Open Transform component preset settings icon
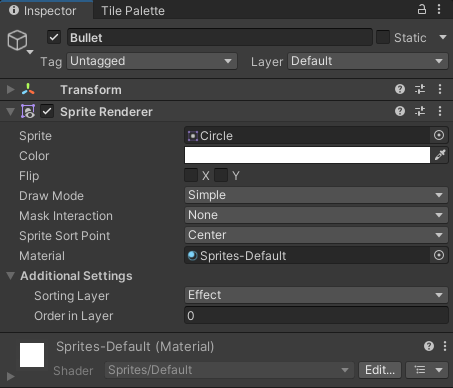The height and width of the screenshot is (388, 453). coord(420,89)
